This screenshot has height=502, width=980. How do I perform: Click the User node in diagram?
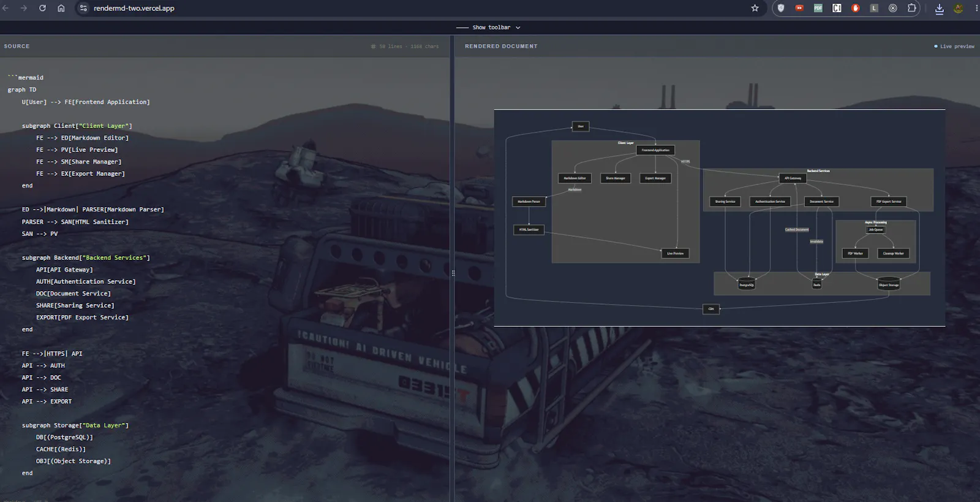tap(581, 126)
